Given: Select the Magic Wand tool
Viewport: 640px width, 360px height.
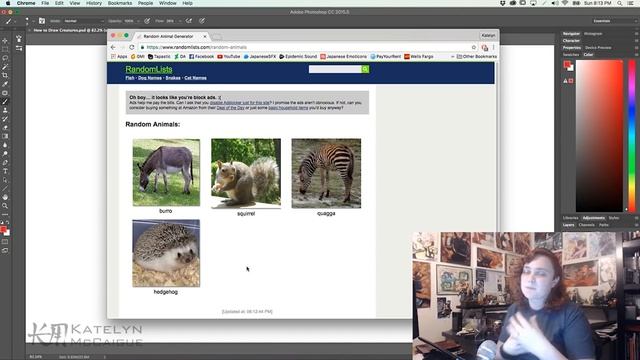Looking at the screenshot, I should (5, 67).
